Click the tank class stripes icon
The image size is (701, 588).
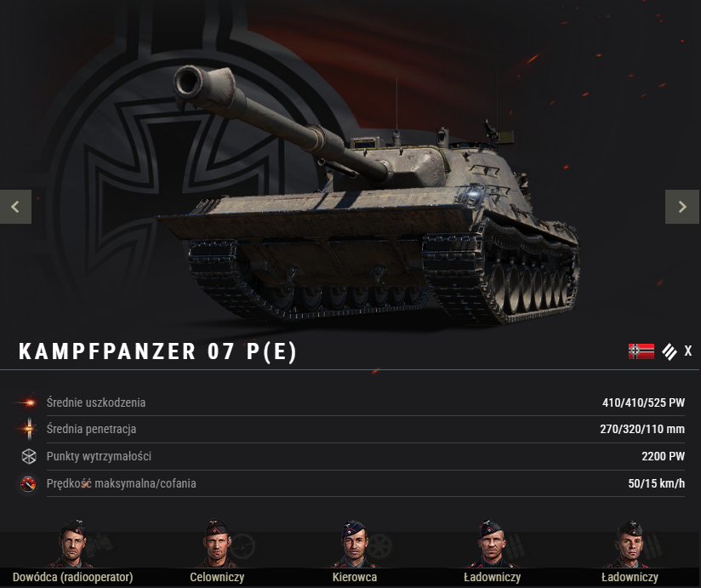(x=670, y=351)
